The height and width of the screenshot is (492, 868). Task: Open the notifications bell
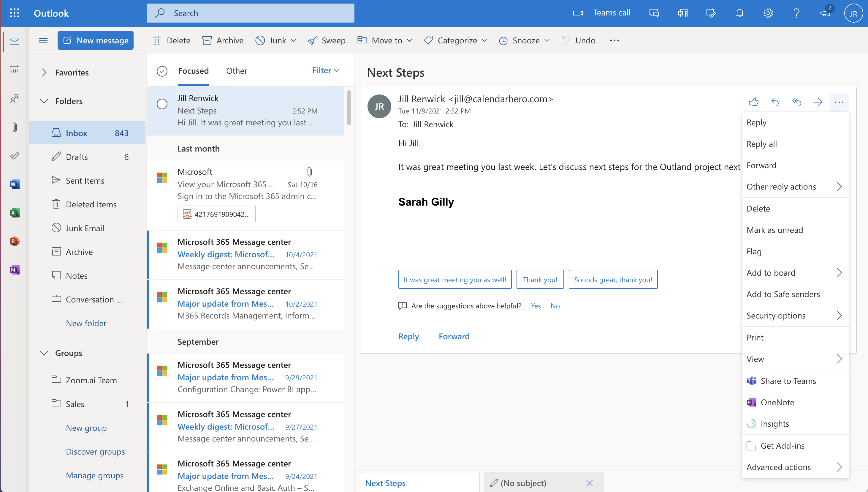[x=739, y=13]
